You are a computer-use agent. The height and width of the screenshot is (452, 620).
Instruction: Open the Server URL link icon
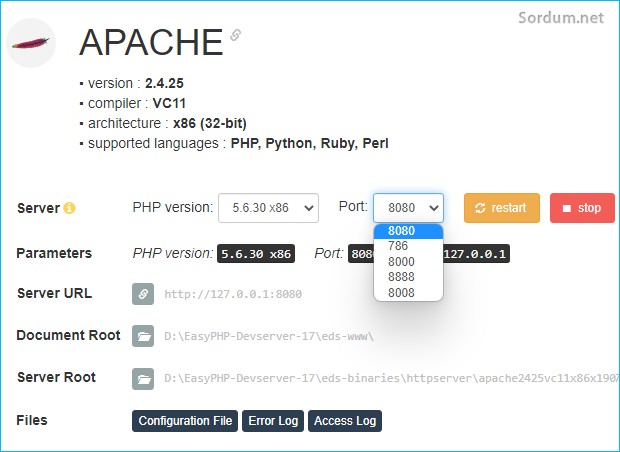tap(143, 294)
